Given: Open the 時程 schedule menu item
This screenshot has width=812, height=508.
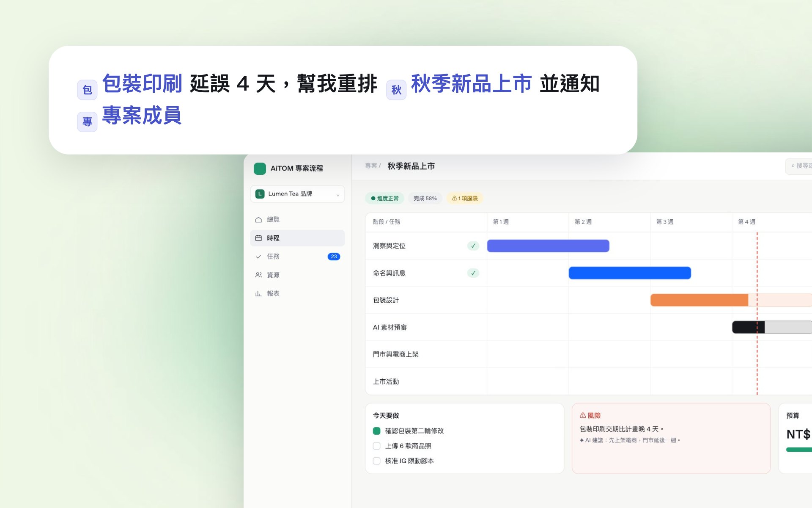Looking at the screenshot, I should [x=297, y=238].
